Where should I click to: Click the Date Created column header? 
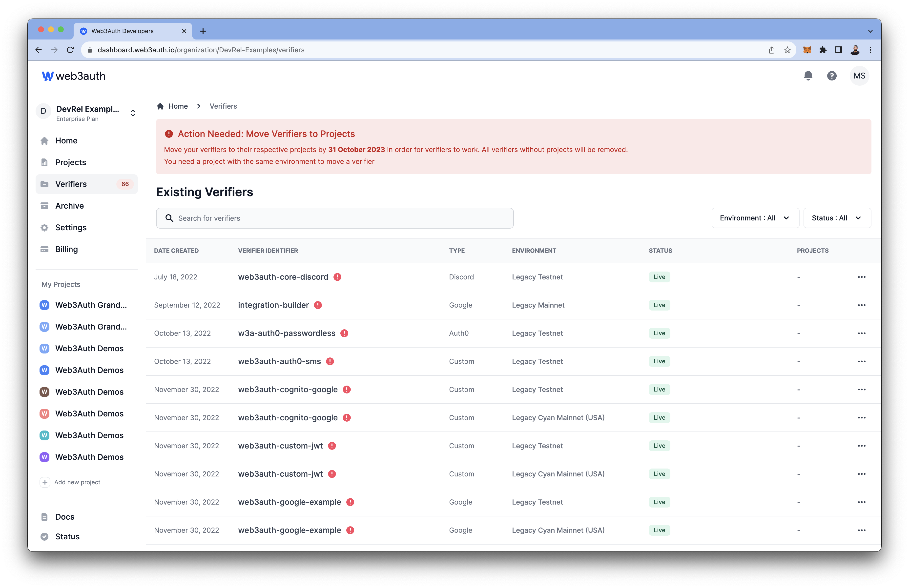pyautogui.click(x=176, y=251)
